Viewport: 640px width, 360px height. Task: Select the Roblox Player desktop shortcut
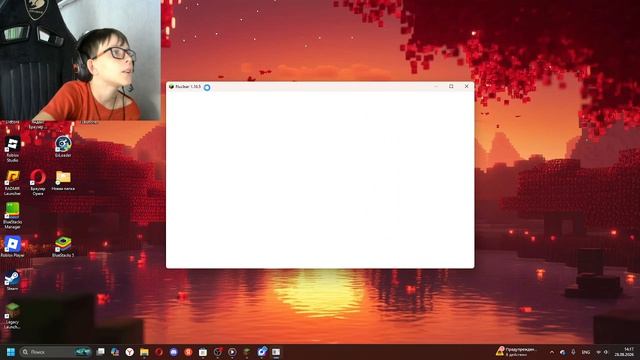(x=12, y=247)
